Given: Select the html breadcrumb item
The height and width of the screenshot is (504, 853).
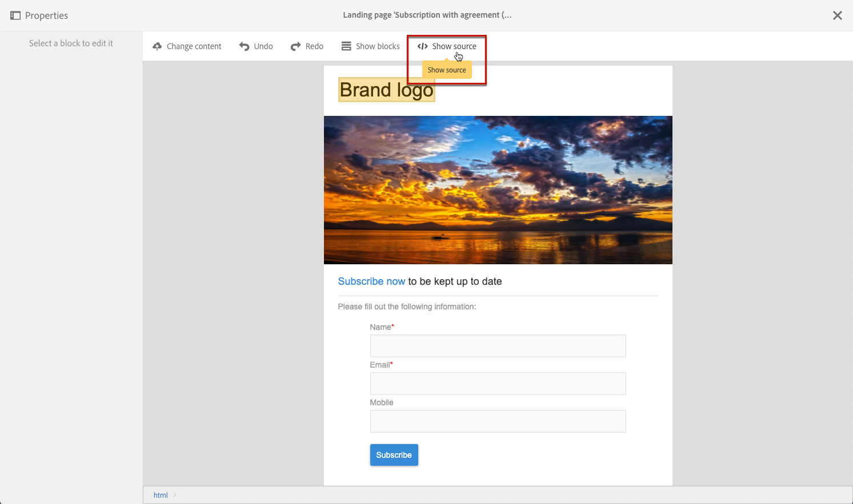Looking at the screenshot, I should 161,495.
